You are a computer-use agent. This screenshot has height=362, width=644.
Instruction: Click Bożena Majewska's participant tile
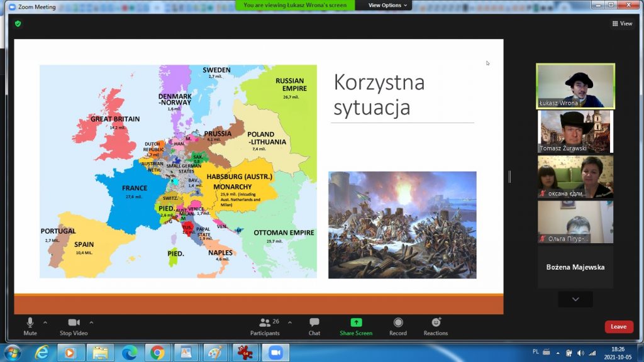[575, 267]
